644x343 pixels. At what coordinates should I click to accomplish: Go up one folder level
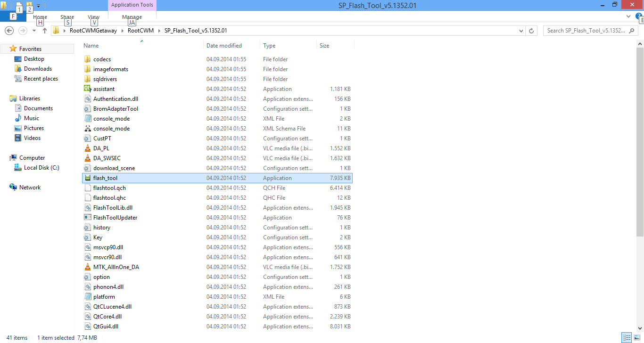tap(45, 31)
